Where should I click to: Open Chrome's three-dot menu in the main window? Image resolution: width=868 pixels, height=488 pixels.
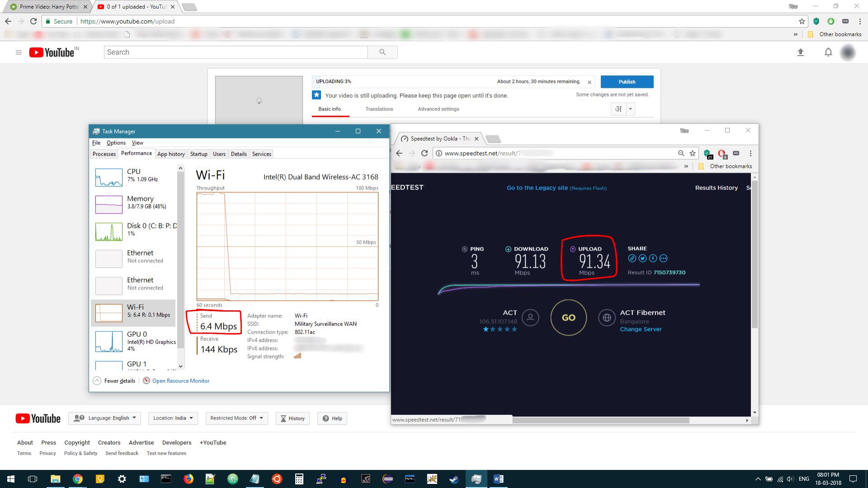[x=860, y=21]
